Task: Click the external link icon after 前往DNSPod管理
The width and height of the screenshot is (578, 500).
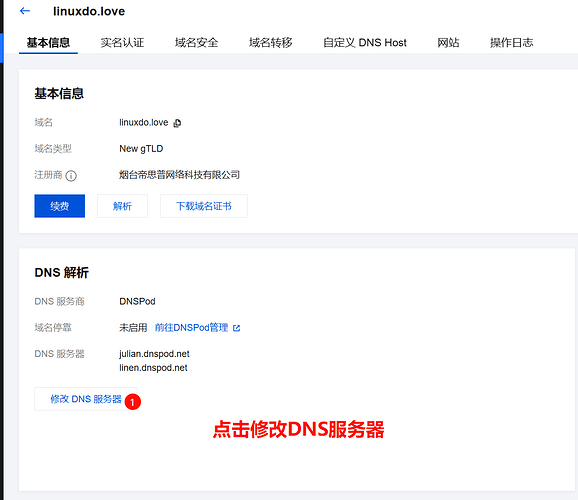Action: (x=237, y=328)
